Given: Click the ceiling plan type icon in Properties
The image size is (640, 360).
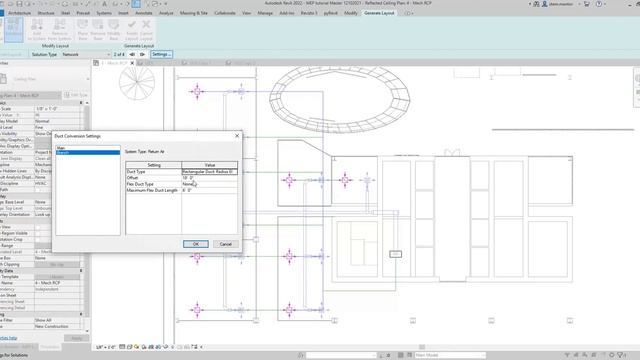Looking at the screenshot, I should (x=3, y=79).
